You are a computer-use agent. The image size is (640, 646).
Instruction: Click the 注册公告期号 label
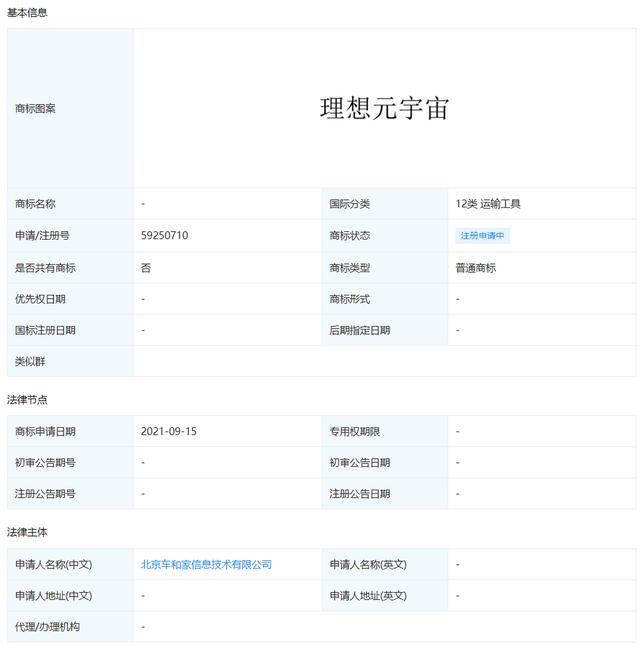coord(45,494)
